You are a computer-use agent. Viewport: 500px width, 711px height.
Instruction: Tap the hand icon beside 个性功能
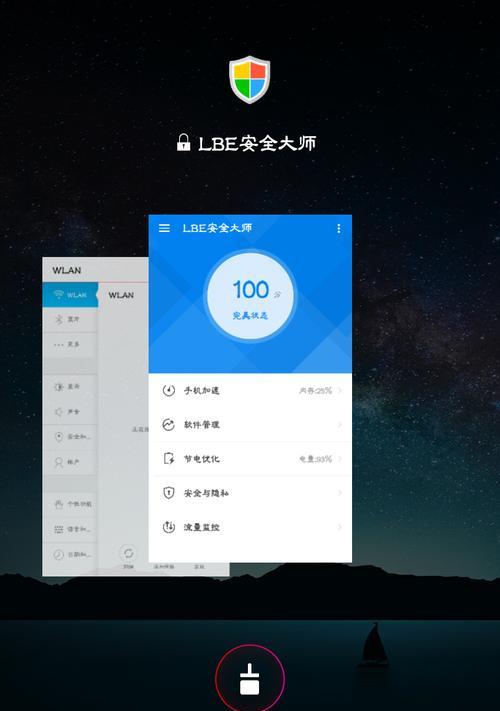pyautogui.click(x=58, y=504)
